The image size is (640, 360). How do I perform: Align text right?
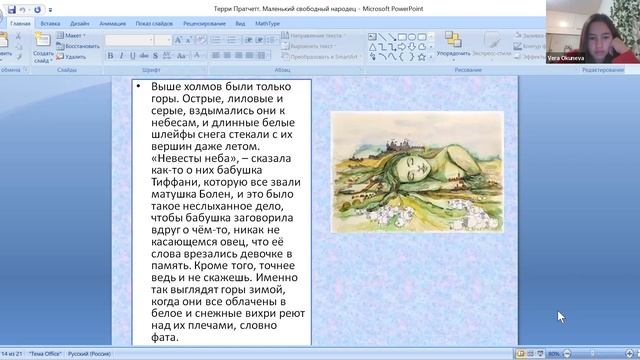click(x=238, y=56)
